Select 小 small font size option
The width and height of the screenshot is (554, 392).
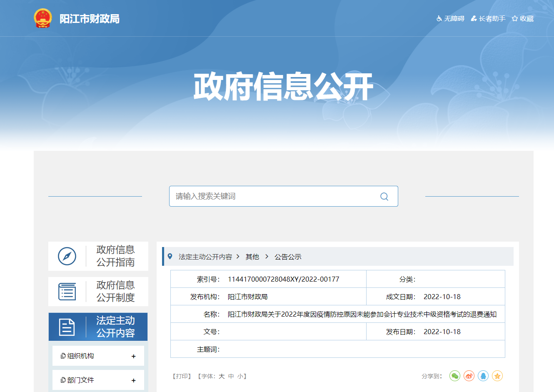tap(240, 376)
